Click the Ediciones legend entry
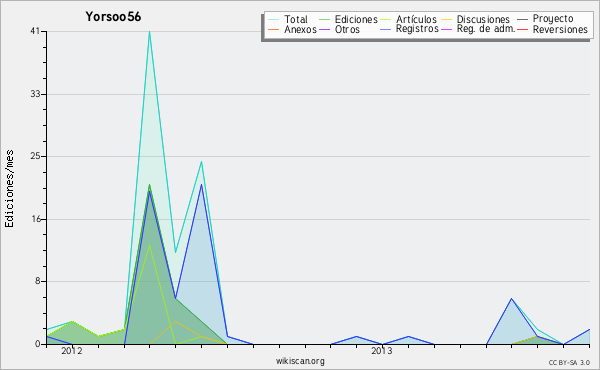The height and width of the screenshot is (370, 600). [356, 19]
